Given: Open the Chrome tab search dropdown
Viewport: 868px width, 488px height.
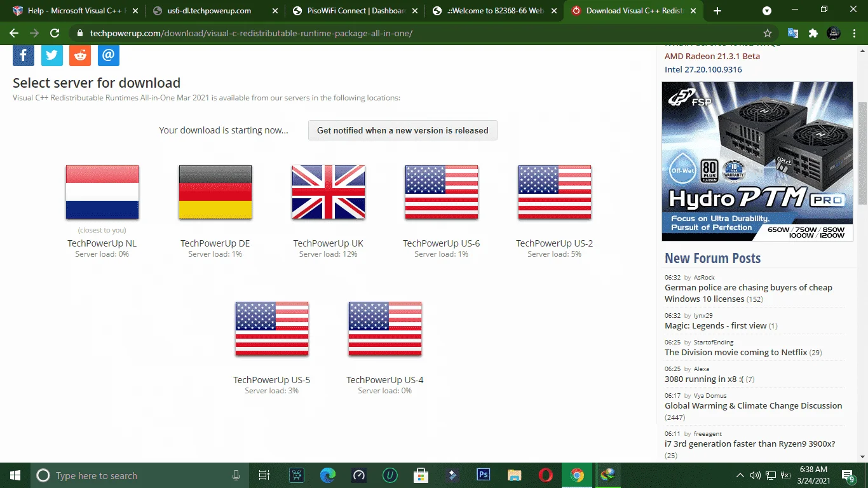Looking at the screenshot, I should (x=767, y=11).
